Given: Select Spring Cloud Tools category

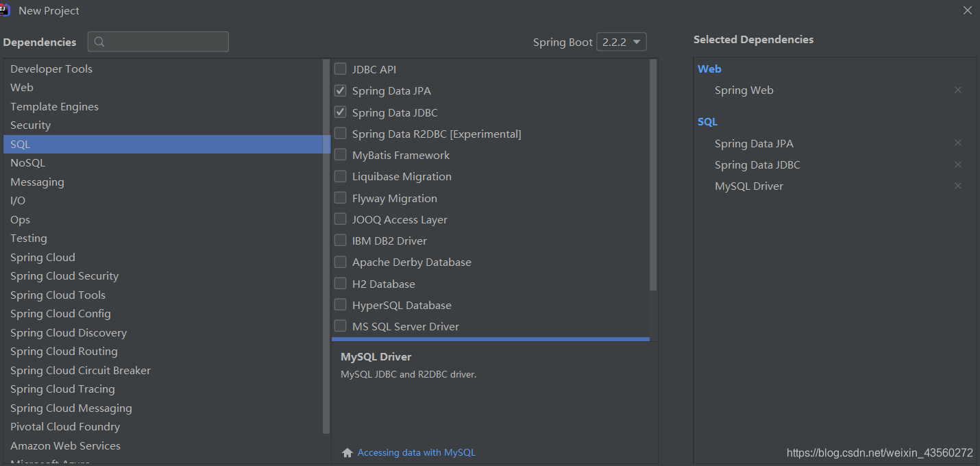Looking at the screenshot, I should coord(163,295).
